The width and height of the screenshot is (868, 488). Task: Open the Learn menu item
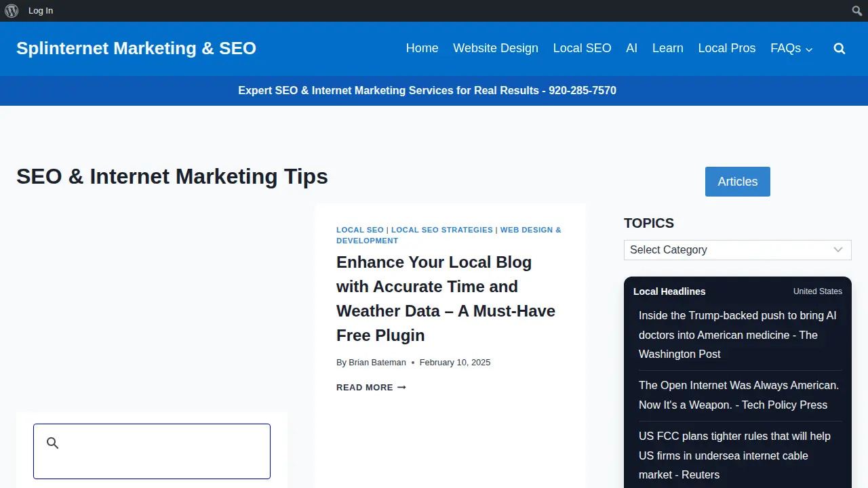pyautogui.click(x=668, y=48)
